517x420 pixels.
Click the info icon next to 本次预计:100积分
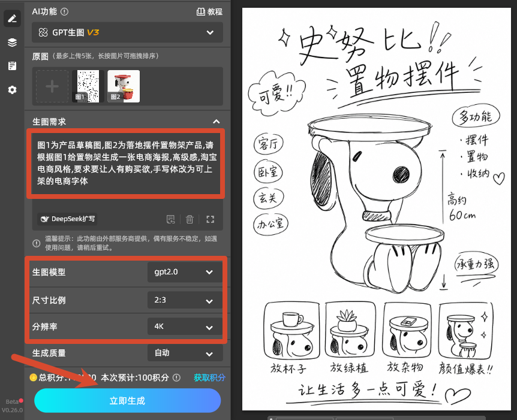pyautogui.click(x=177, y=377)
